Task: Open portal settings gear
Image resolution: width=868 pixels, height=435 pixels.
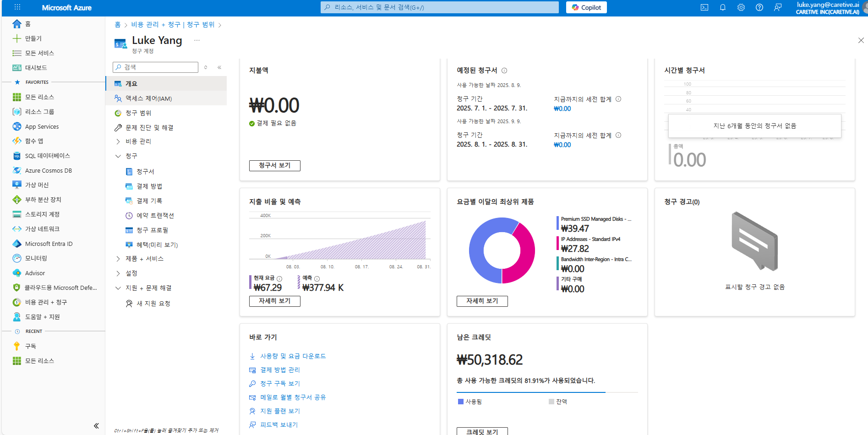Action: click(741, 7)
